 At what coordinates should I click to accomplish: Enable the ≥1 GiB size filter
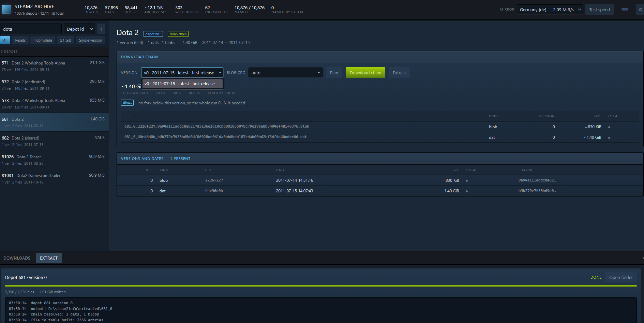point(66,40)
